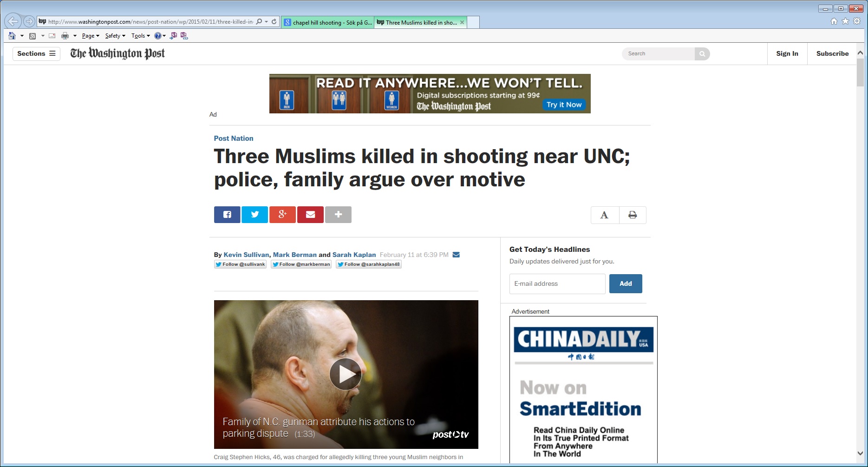Expand more share options plus button

coord(338,215)
